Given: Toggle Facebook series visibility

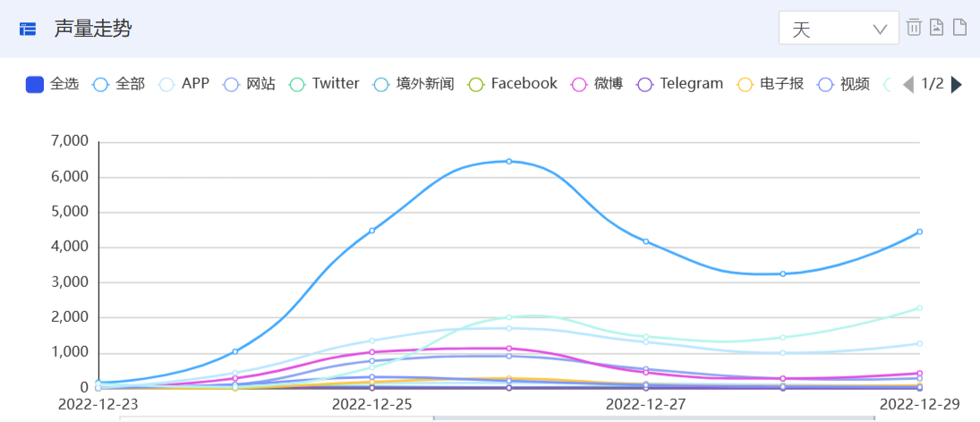Looking at the screenshot, I should (512, 84).
